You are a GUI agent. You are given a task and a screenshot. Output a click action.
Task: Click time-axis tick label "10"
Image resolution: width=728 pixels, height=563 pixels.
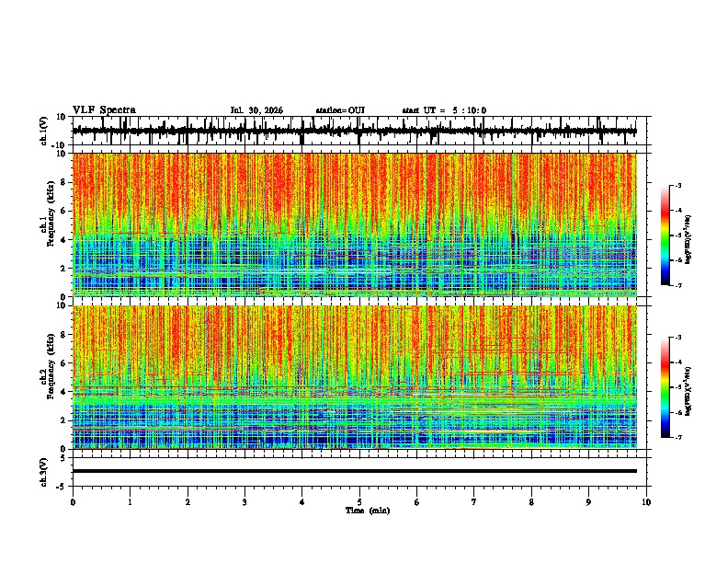click(646, 502)
